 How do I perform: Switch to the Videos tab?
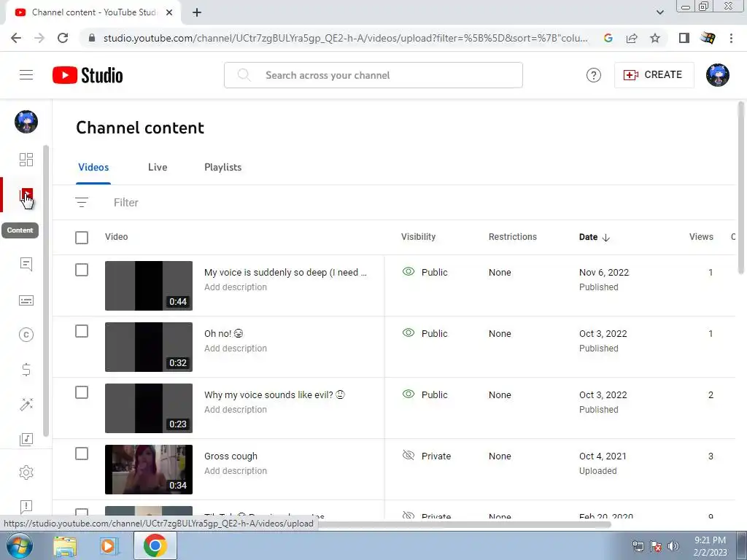coord(93,167)
